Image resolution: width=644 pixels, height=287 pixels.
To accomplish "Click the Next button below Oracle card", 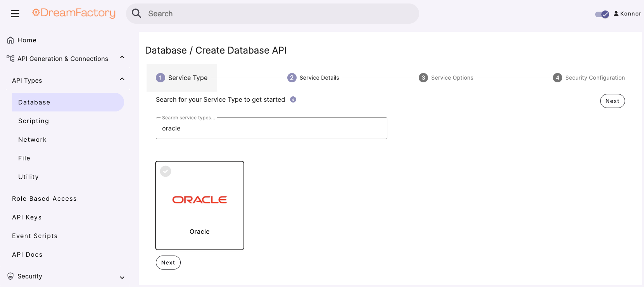I will [168, 263].
